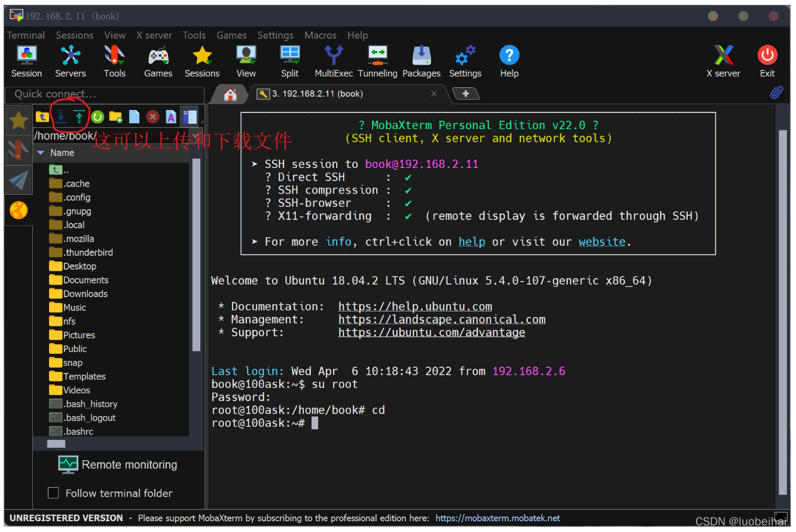Screen dimensions: 796x532
Task: Open the Packages toolbar icon
Action: (421, 62)
